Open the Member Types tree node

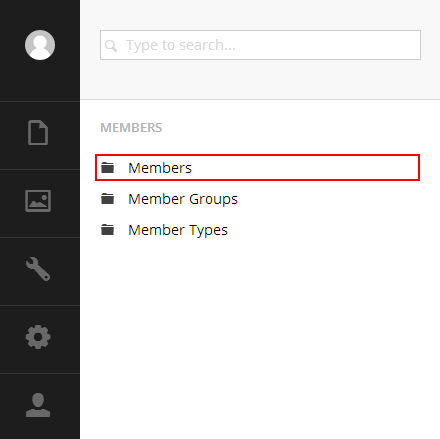pyautogui.click(x=178, y=230)
